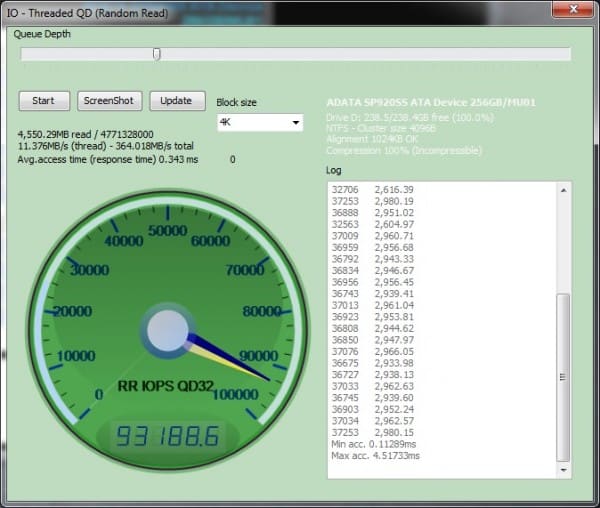Click the 364.018MB/s total throughput text
Image resolution: width=600 pixels, height=508 pixels.
click(x=155, y=146)
